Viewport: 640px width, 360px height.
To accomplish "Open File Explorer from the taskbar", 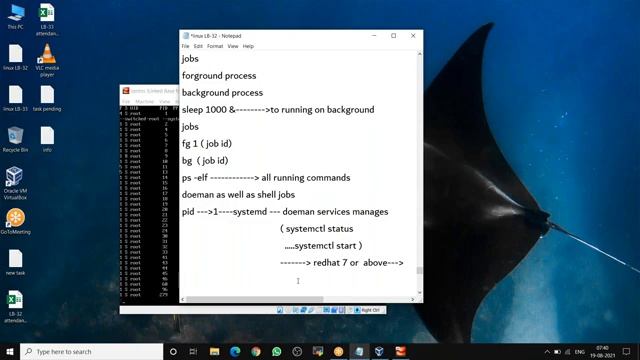I will (x=214, y=351).
